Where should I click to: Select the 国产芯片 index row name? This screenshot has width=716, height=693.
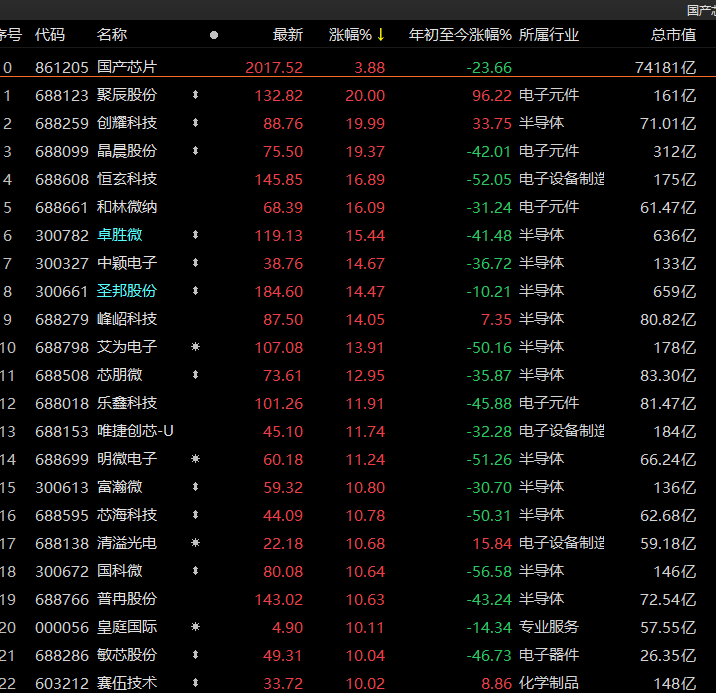click(127, 67)
